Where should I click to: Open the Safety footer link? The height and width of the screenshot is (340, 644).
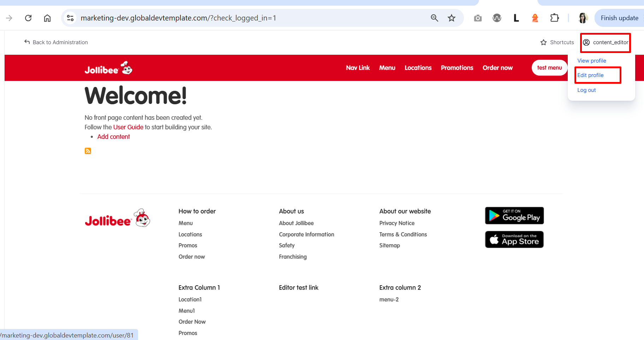pyautogui.click(x=287, y=246)
